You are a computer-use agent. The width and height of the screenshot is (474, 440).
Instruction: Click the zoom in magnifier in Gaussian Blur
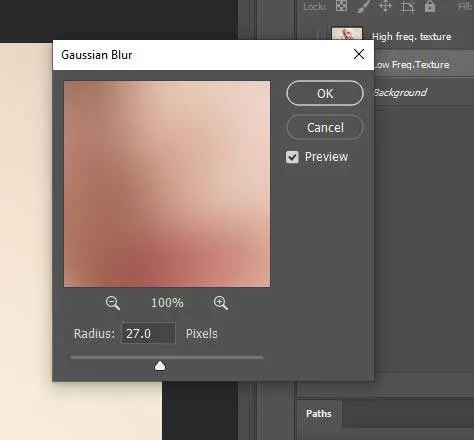[221, 303]
